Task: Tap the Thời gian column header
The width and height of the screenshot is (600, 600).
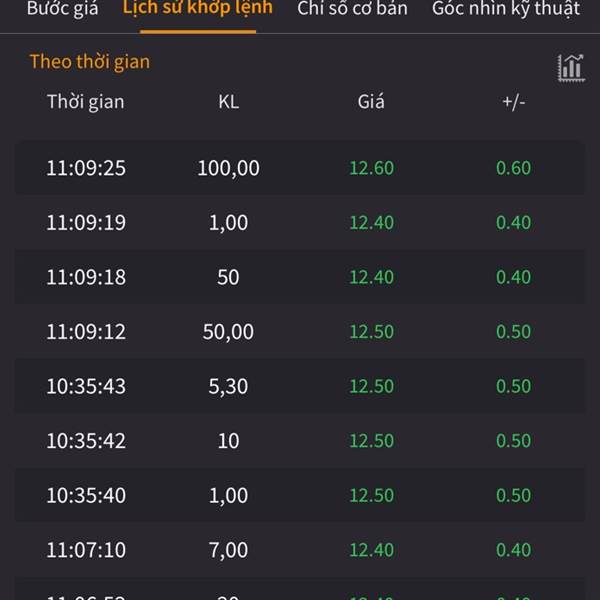Action: tap(86, 102)
